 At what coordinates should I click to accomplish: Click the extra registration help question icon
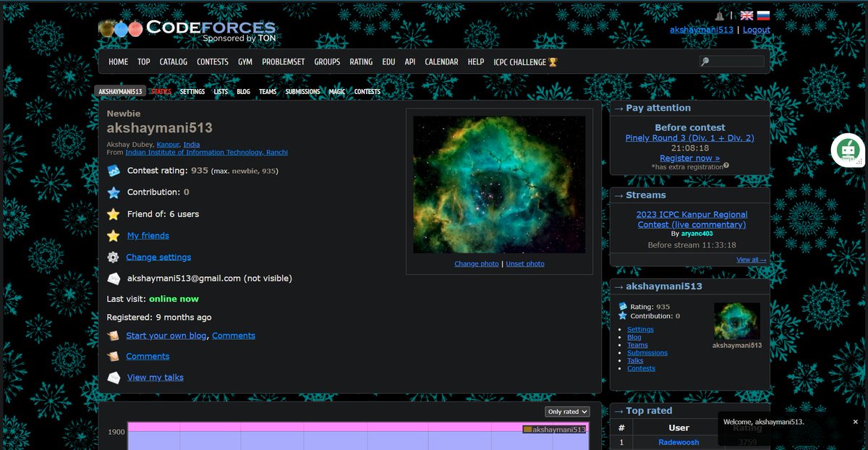click(726, 166)
